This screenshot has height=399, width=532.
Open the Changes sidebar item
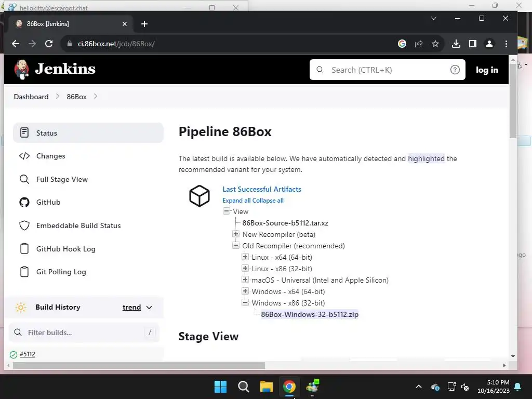point(88,156)
